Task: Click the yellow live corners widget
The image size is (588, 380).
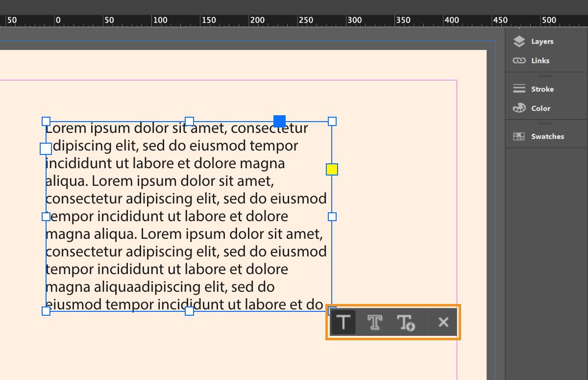Action: coord(332,169)
